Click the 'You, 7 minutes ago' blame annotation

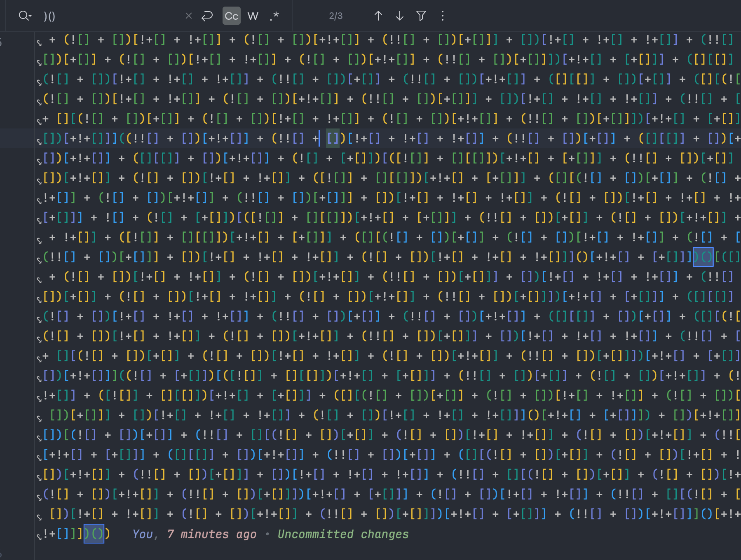[194, 534]
